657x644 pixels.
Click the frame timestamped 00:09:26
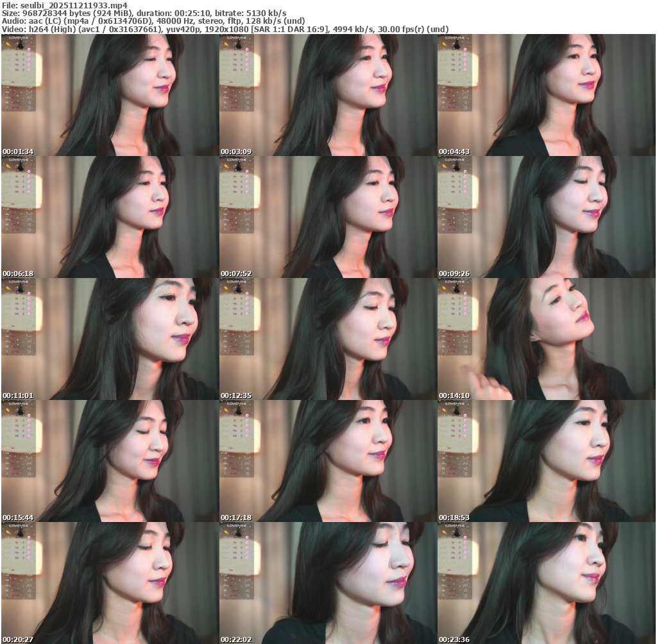[x=546, y=217]
